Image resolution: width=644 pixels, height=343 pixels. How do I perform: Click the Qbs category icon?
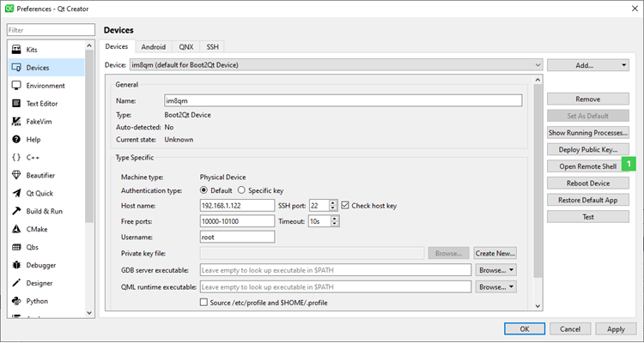(16, 248)
